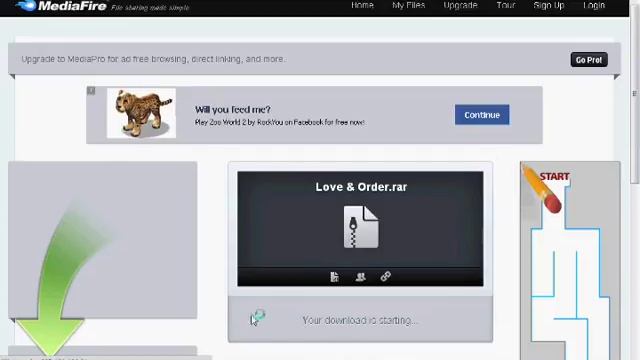Click the file details document icon
This screenshot has width=640, height=360.
coord(334,277)
